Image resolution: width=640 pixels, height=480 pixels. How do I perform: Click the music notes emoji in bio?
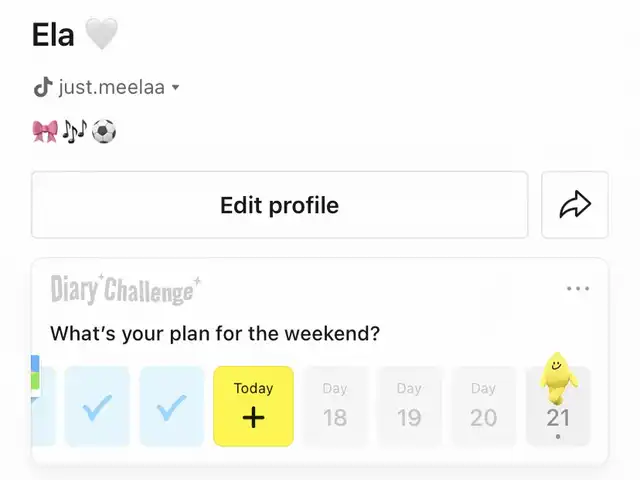(x=75, y=131)
